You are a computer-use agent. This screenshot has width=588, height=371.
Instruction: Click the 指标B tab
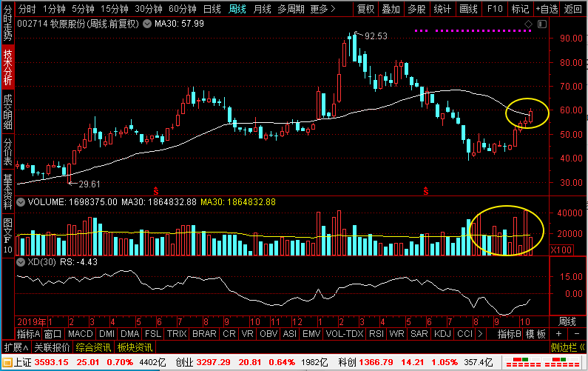click(x=510, y=334)
